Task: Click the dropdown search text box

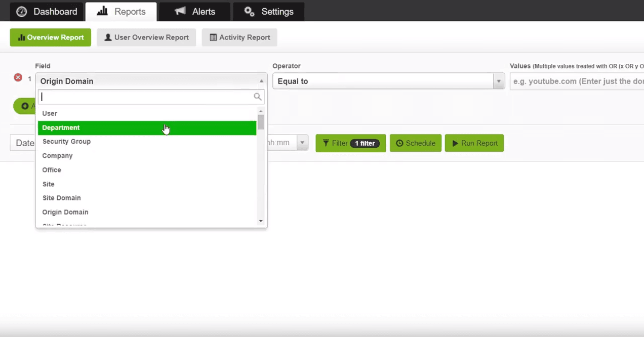Action: pos(151,97)
